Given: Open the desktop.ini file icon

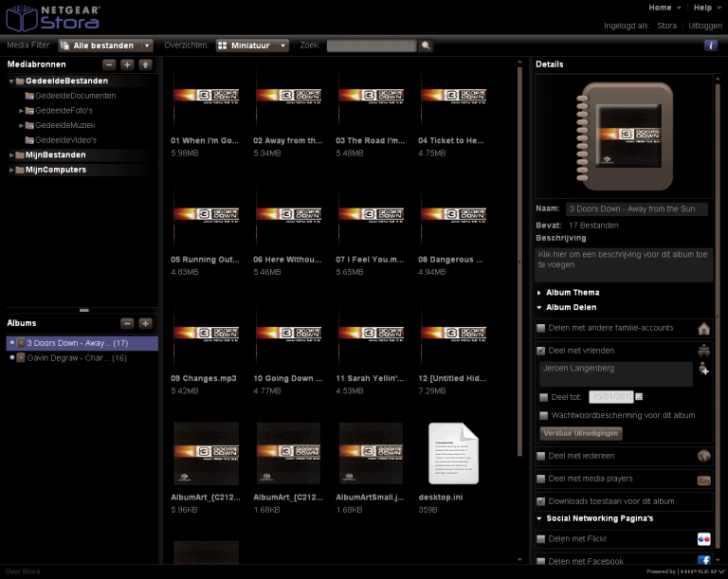Looking at the screenshot, I should 453,453.
